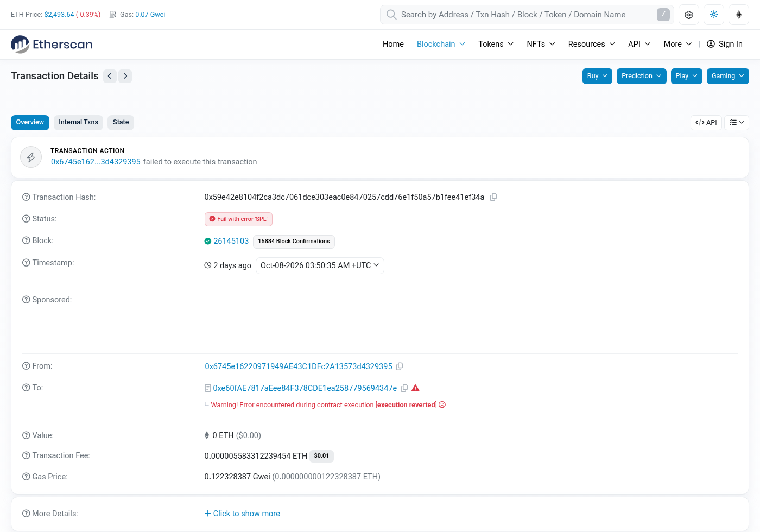Copy transaction hash icon
This screenshot has height=532, width=760.
tap(493, 197)
